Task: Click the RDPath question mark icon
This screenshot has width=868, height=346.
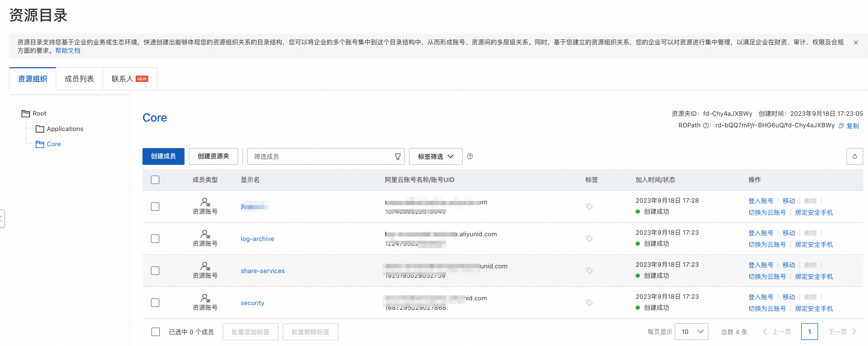Action: 706,125
